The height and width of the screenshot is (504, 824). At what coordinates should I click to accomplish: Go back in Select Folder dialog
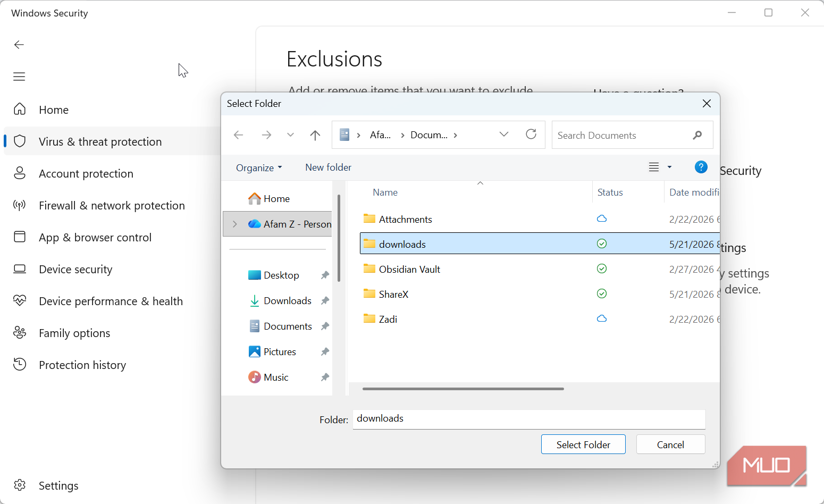[x=239, y=135]
